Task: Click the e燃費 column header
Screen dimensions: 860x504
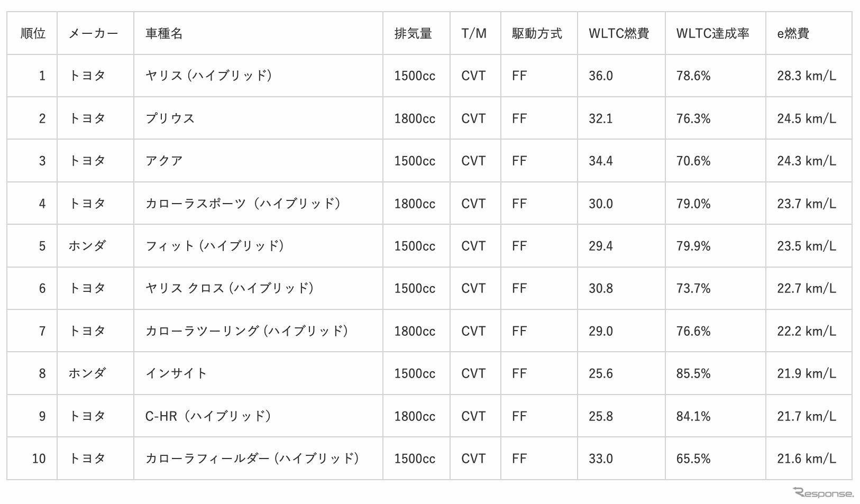Action: tap(793, 33)
